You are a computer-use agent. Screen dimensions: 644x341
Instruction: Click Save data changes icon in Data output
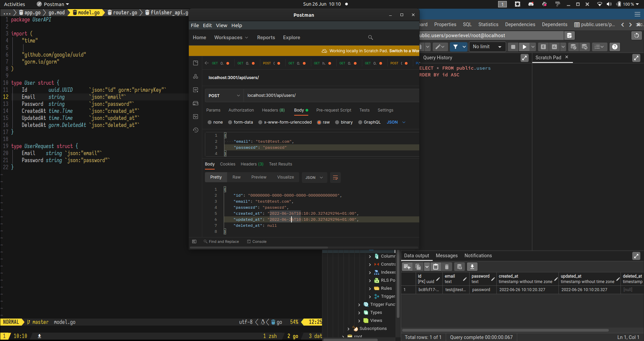coord(460,267)
